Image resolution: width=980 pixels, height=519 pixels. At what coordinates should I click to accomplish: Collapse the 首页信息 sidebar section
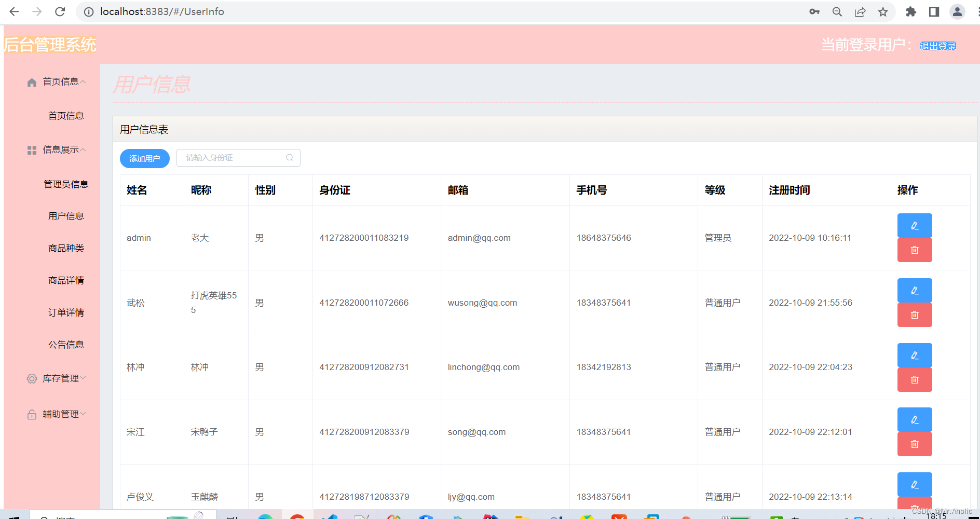tap(63, 81)
